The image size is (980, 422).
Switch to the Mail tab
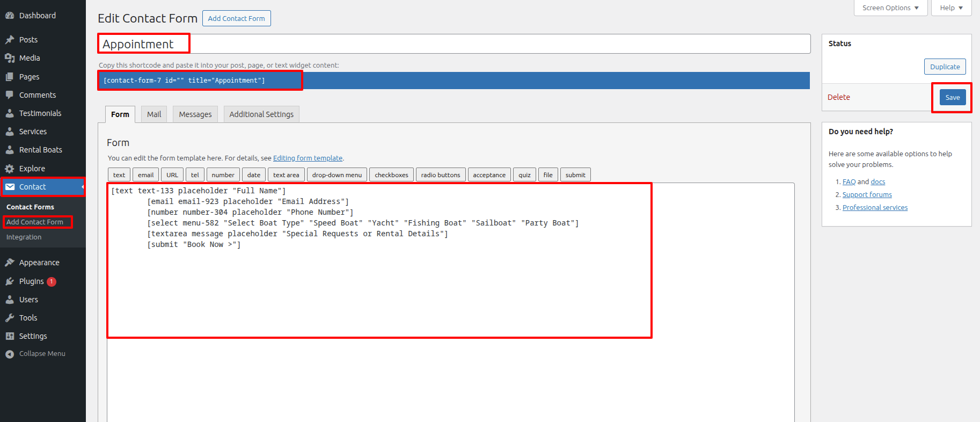154,114
